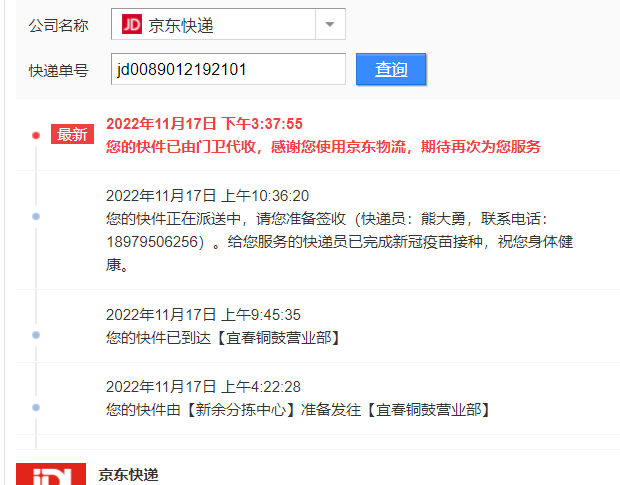Select courier phone number 18979506256
The width and height of the screenshot is (620, 485).
[x=155, y=242]
